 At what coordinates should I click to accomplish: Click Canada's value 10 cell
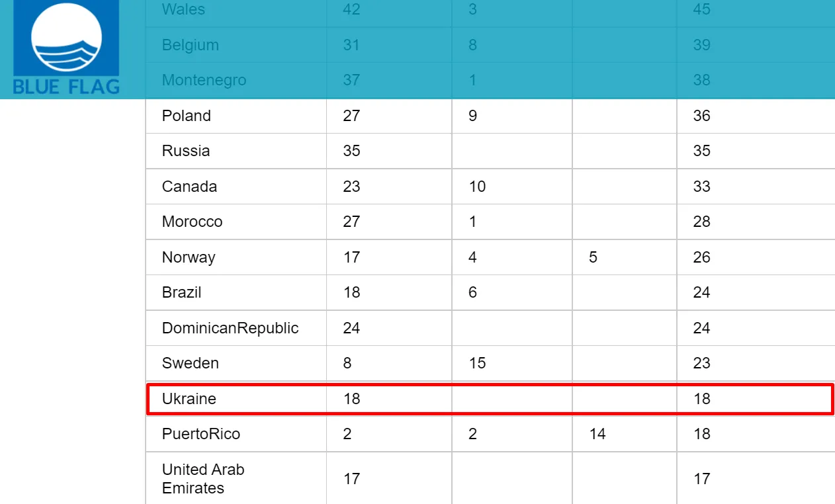(x=477, y=187)
